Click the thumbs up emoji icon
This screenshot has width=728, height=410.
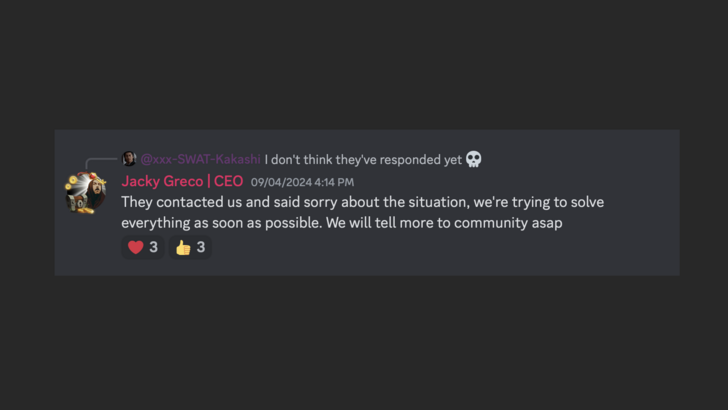183,247
